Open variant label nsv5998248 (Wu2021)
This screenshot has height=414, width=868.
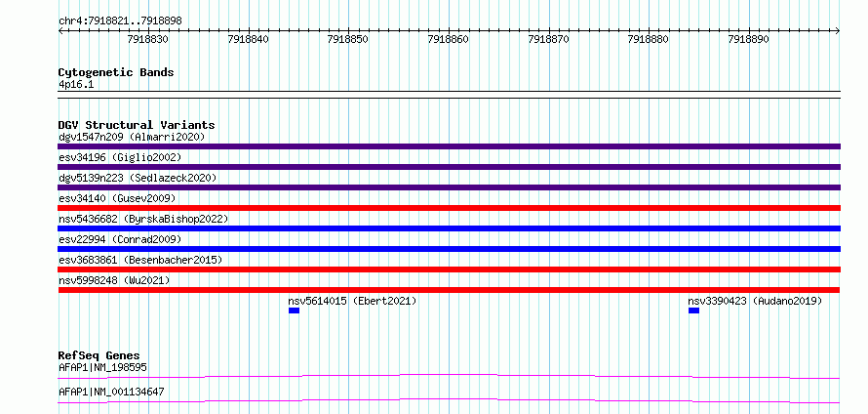[x=114, y=280]
